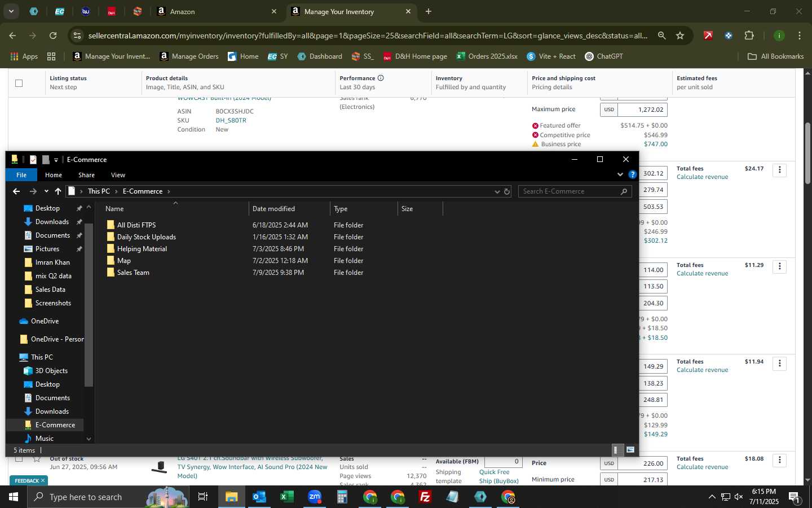This screenshot has width=812, height=508.
Task: Sort by Date modified column
Action: pos(289,208)
